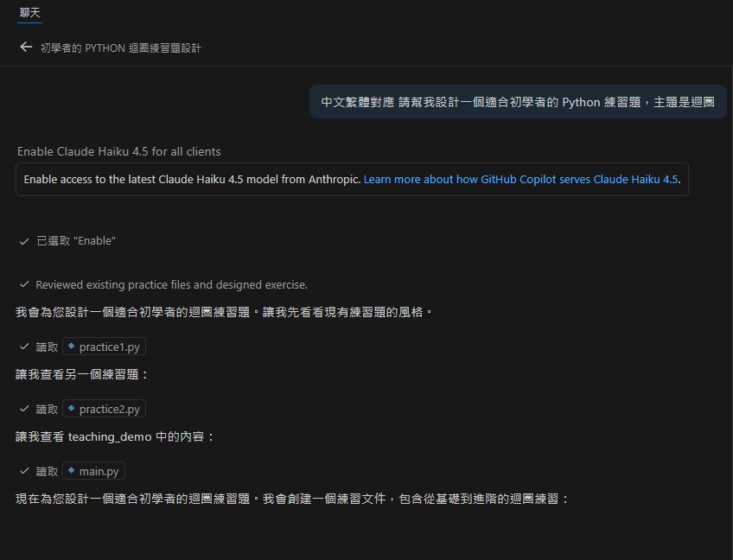The width and height of the screenshot is (733, 560).
Task: Click the Enable Claude Haiku 4.5 heading
Action: click(x=119, y=151)
